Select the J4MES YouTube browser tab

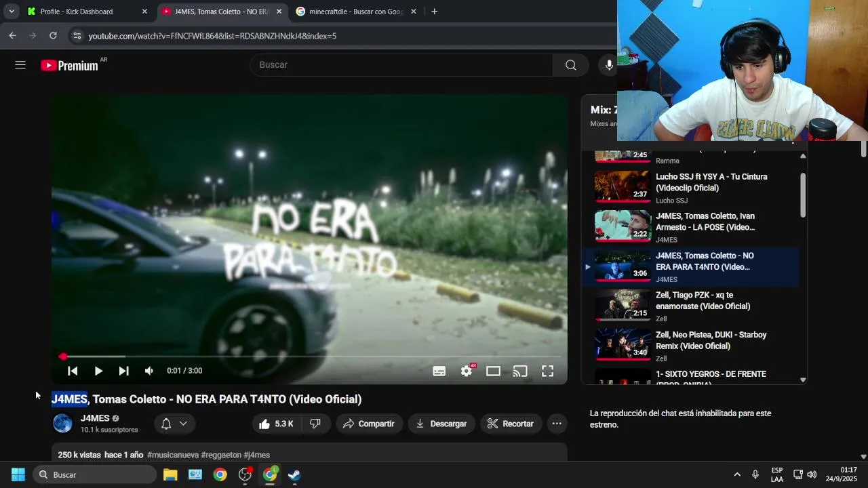[x=221, y=12]
